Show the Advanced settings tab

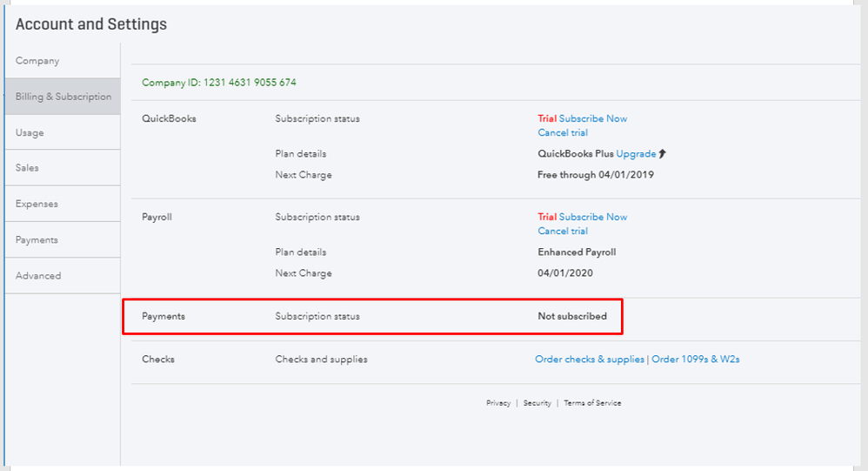click(38, 276)
